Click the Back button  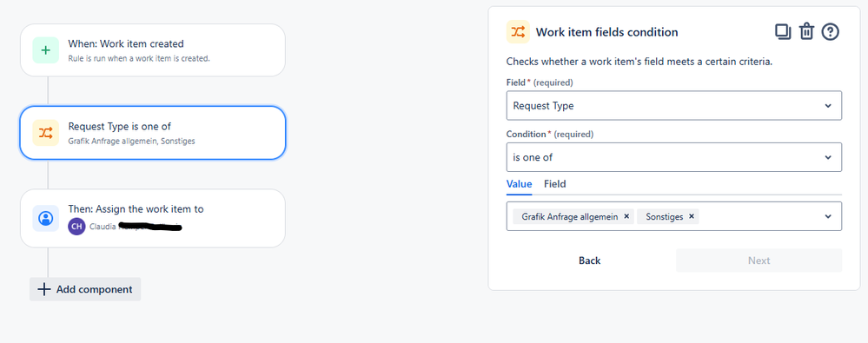[590, 261]
